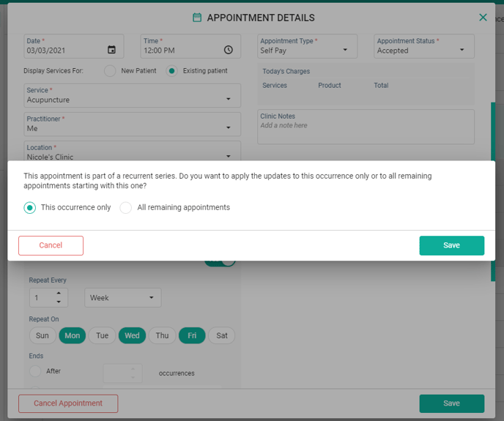Close the Appointment Details dialog
Viewport: 504px width, 421px height.
[x=483, y=18]
